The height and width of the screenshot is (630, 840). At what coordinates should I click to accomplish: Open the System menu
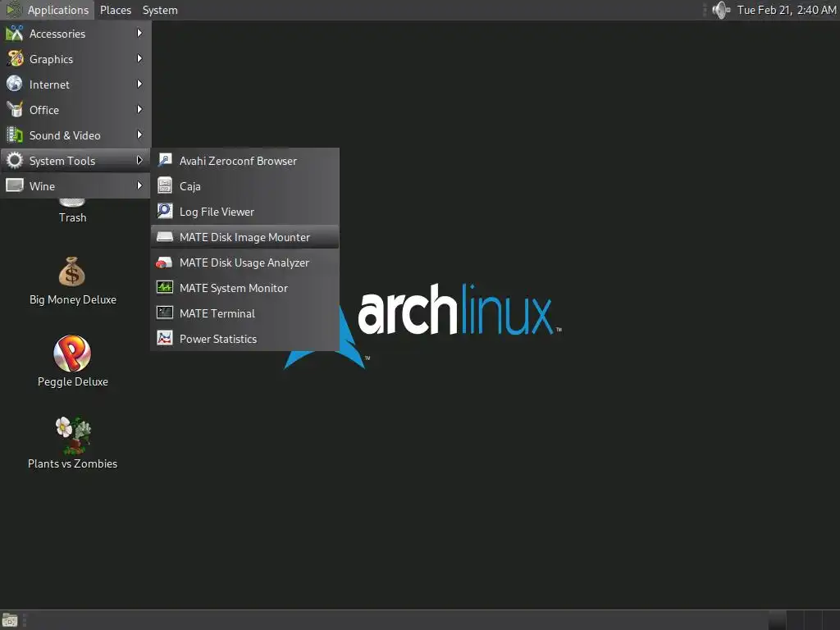[160, 10]
